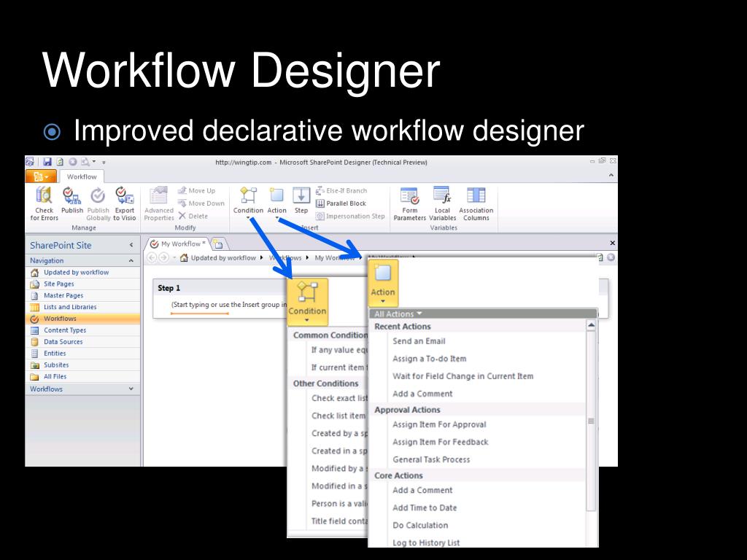This screenshot has height=560, width=747.
Task: Collapse the Navigation section
Action: coord(131,261)
